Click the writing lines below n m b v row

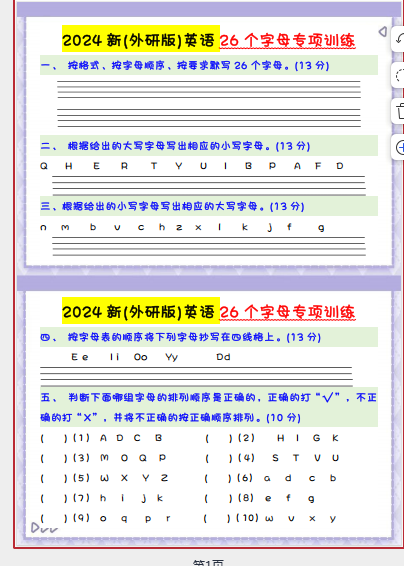coord(209,247)
